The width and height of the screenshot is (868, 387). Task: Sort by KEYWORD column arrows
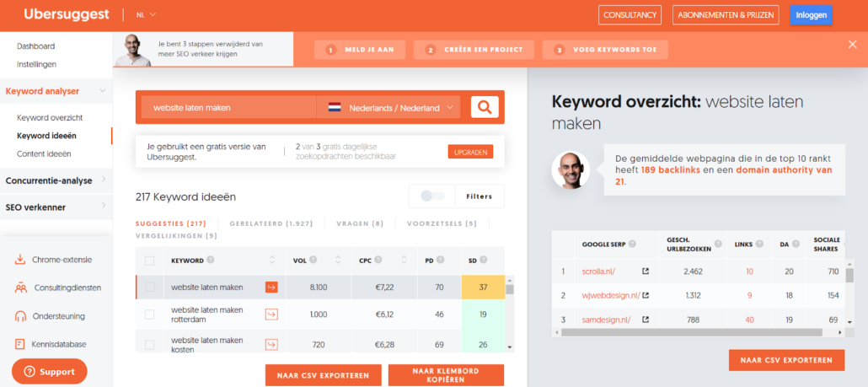point(272,261)
